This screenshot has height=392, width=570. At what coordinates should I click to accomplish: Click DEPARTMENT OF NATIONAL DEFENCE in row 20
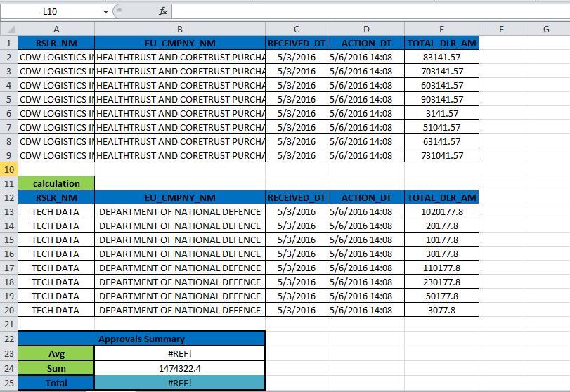[x=180, y=310]
